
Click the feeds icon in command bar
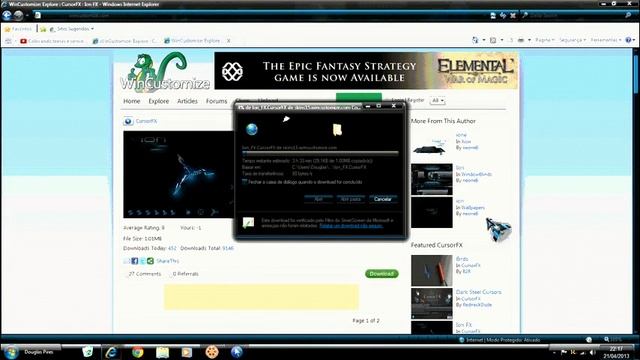tap(493, 40)
